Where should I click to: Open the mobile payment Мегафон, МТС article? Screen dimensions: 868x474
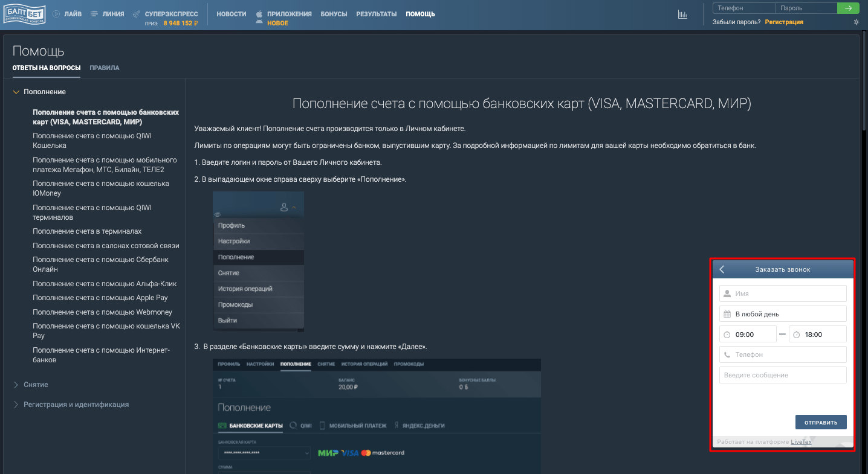[x=105, y=165]
